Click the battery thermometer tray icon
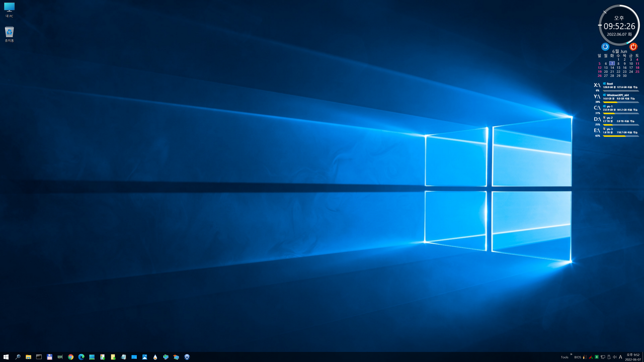This screenshot has width=644, height=362. (x=585, y=357)
